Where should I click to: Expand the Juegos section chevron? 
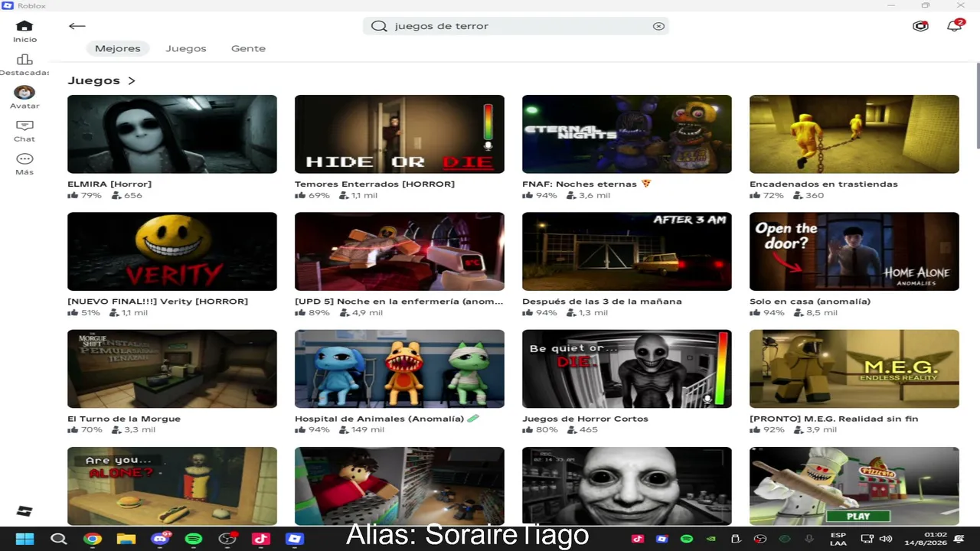132,80
